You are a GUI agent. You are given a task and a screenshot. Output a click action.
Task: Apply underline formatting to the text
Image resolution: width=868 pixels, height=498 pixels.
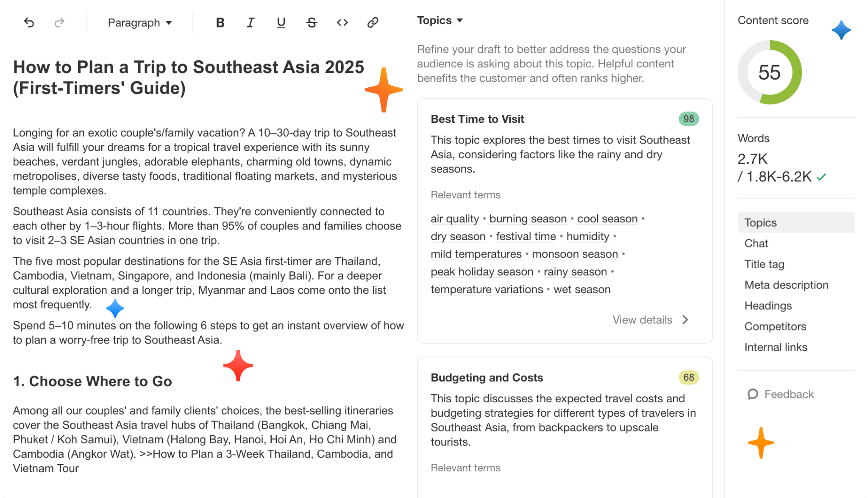click(x=281, y=22)
